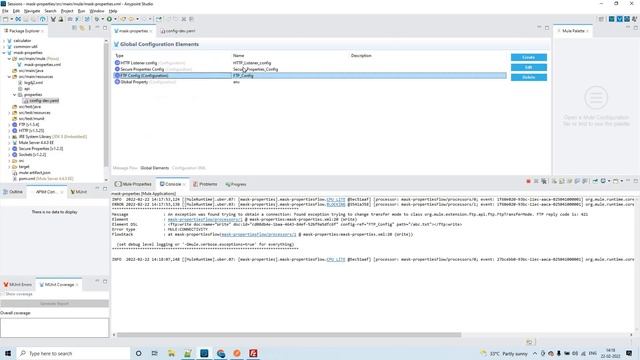The height and width of the screenshot is (360, 640).
Task: Click the console horizontal scrollbar
Action: [x=289, y=335]
